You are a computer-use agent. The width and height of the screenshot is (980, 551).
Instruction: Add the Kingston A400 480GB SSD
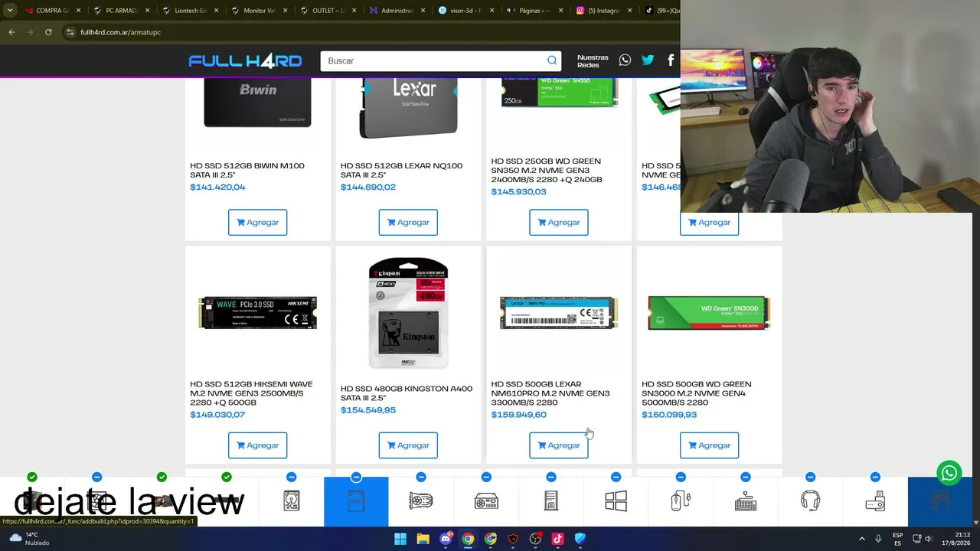408,445
